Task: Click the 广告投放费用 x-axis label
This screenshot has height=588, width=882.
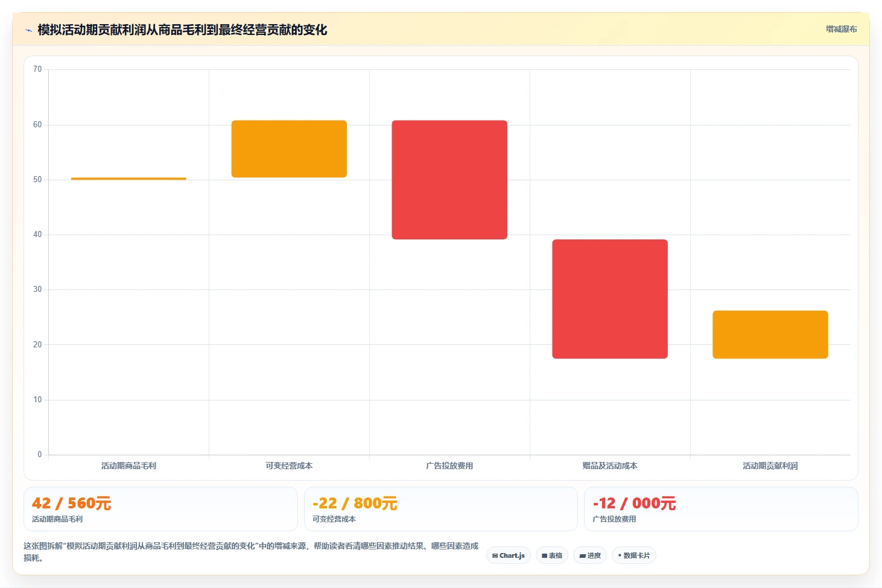Action: [449, 466]
